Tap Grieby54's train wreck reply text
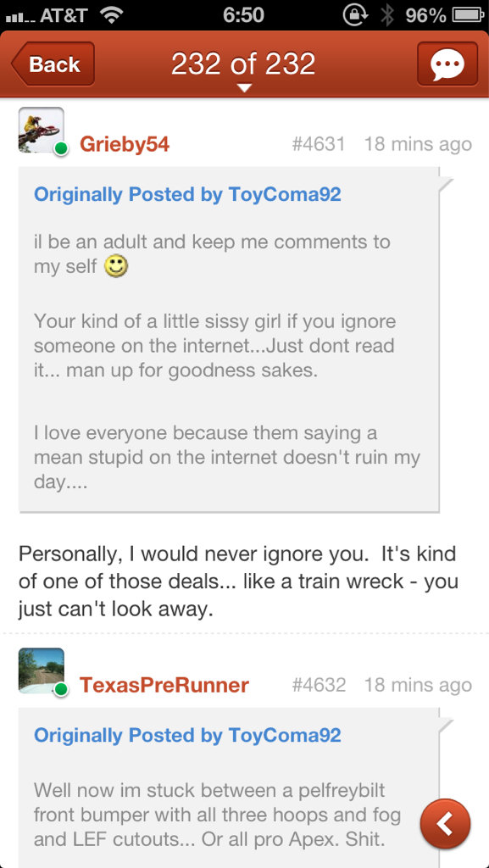Image resolution: width=489 pixels, height=868 pixels. [238, 581]
